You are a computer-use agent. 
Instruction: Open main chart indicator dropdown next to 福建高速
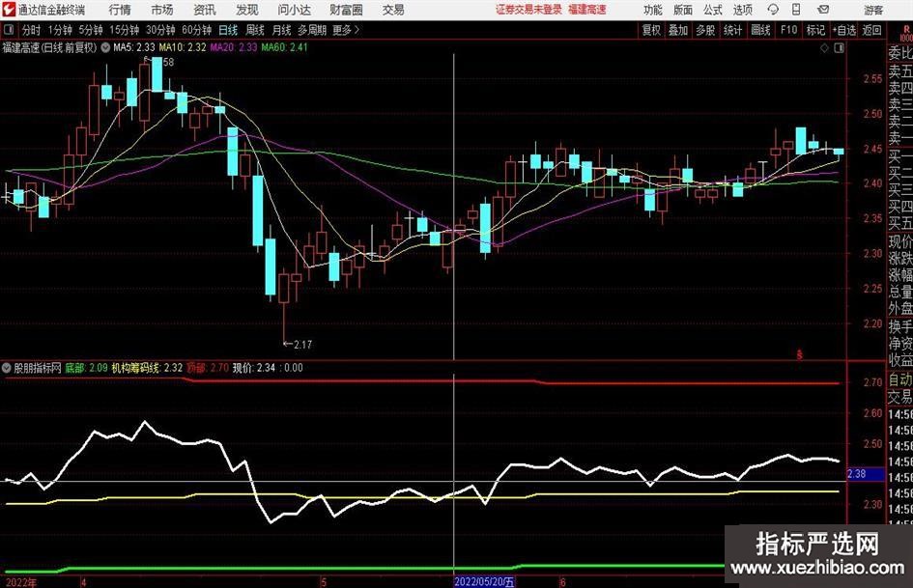pyautogui.click(x=105, y=47)
